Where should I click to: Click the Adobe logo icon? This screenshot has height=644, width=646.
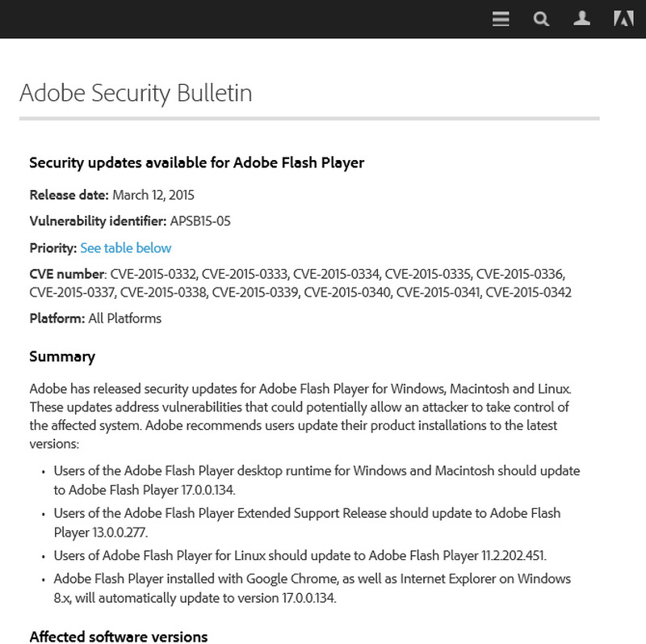623,19
